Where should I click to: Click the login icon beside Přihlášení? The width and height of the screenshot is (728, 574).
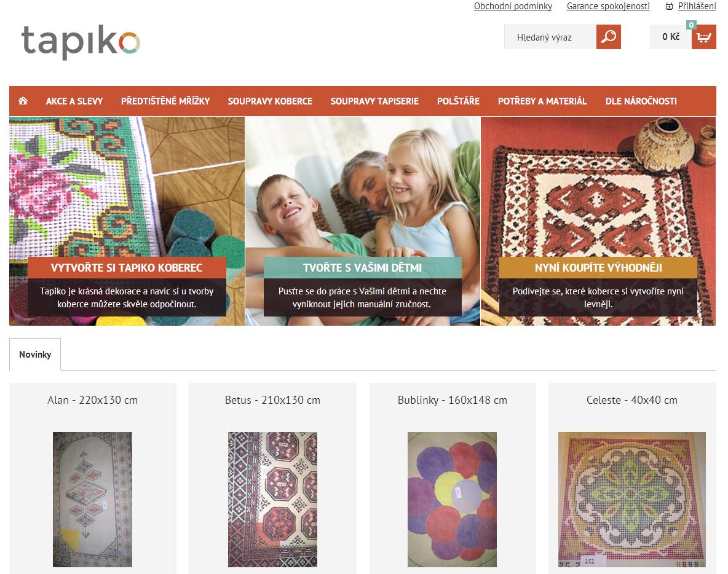click(x=669, y=6)
